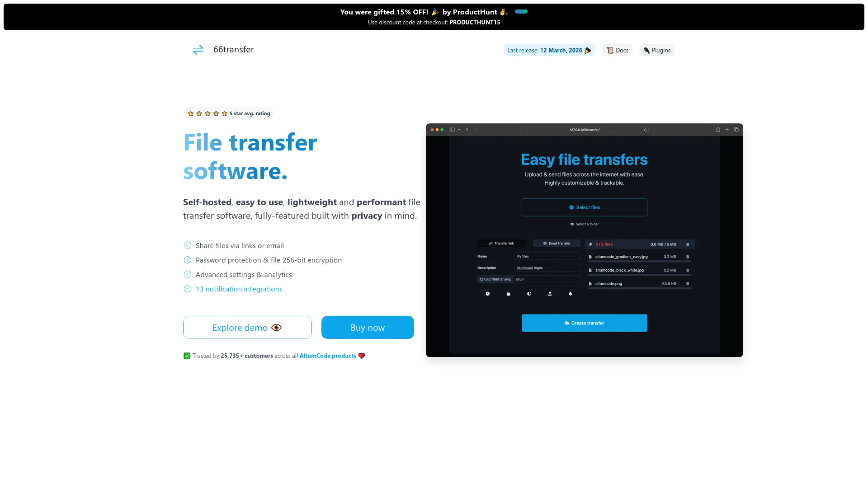Switch to the Email transfer tab in the screenshot
The width and height of the screenshot is (868, 488).
tap(557, 244)
